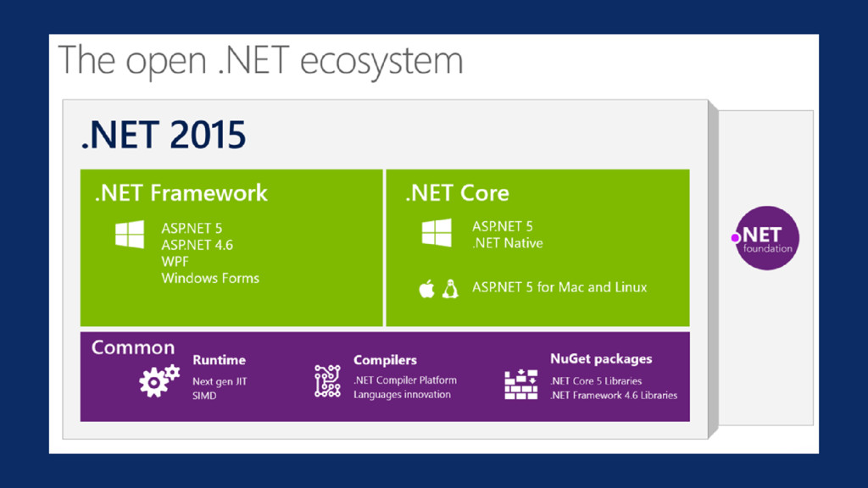The height and width of the screenshot is (488, 868).
Task: Click the Compilers circuit icon
Action: pos(328,380)
